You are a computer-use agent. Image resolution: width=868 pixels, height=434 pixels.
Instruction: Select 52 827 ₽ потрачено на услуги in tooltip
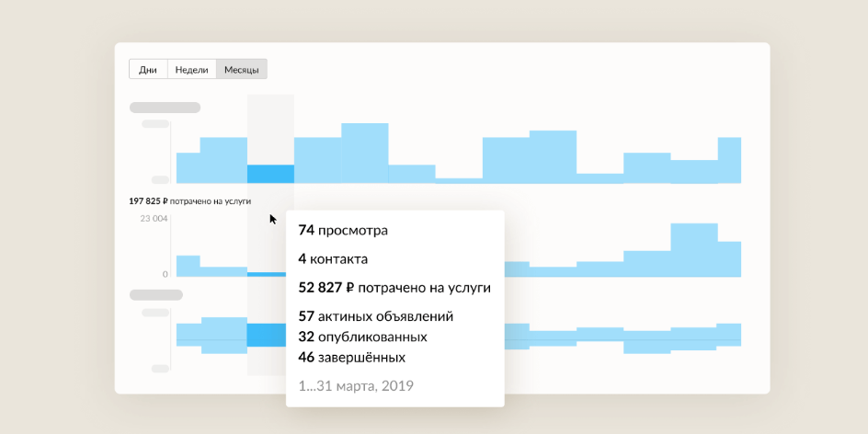tap(394, 288)
